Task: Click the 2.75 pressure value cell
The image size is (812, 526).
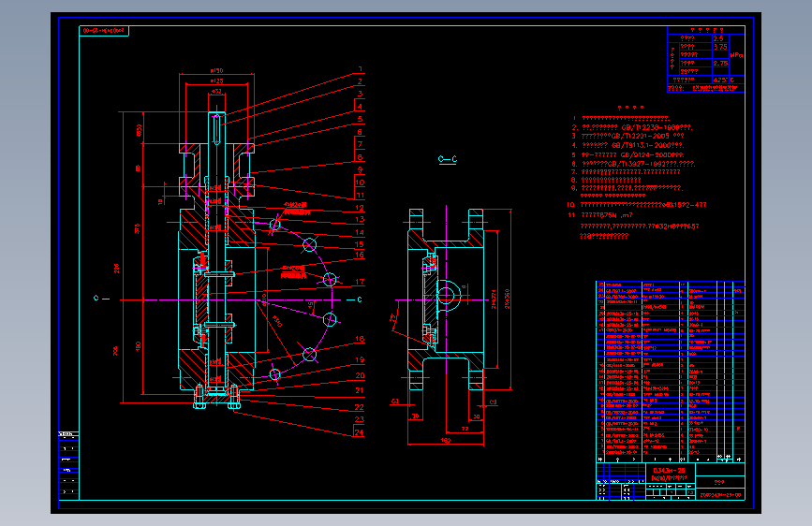Action: pyautogui.click(x=721, y=63)
